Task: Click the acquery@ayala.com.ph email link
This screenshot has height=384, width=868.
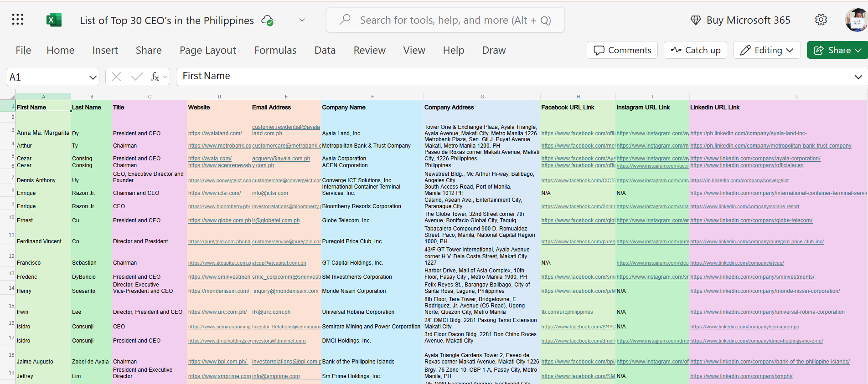Action: [281, 159]
